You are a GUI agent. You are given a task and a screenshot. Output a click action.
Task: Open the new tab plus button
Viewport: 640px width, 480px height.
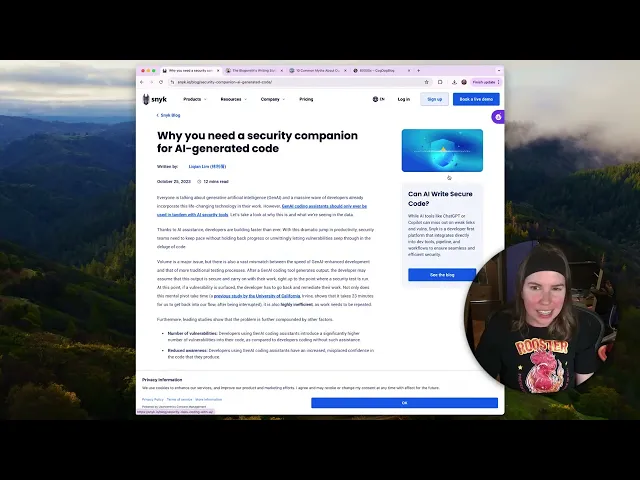click(418, 71)
